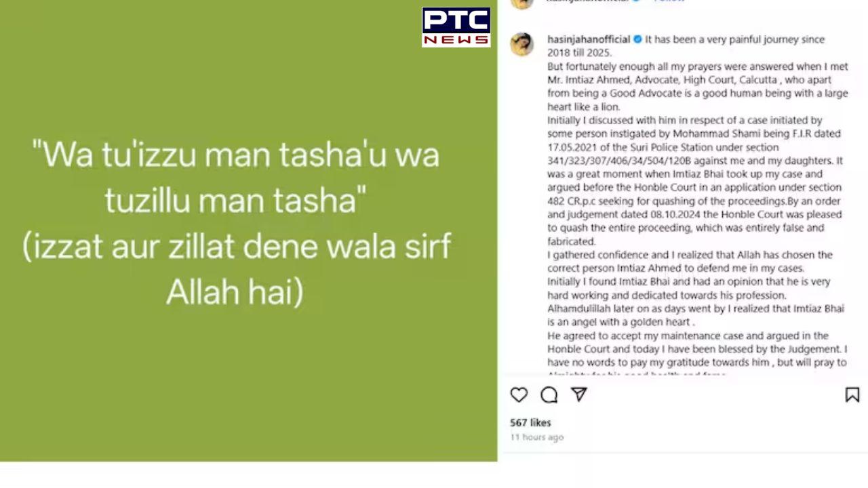Open the profile avatar beside the caption
This screenshot has width=868, height=488.
coord(522,44)
